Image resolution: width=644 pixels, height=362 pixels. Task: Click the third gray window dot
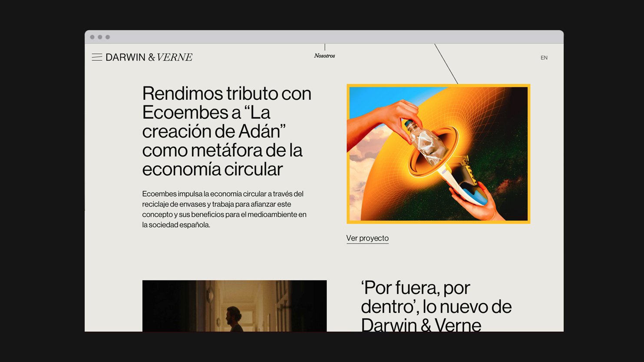tap(108, 37)
